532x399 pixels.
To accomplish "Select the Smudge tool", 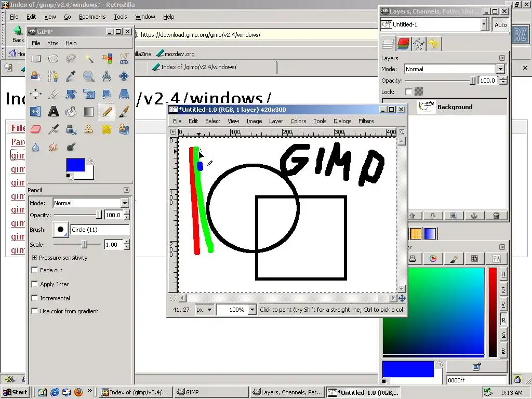I will tap(54, 147).
